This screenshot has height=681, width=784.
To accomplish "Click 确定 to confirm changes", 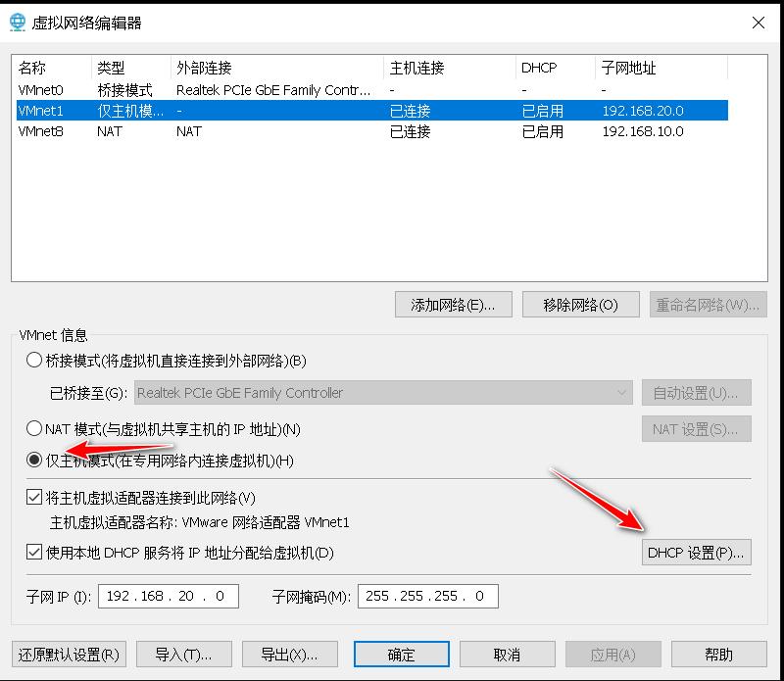I will coord(402,654).
